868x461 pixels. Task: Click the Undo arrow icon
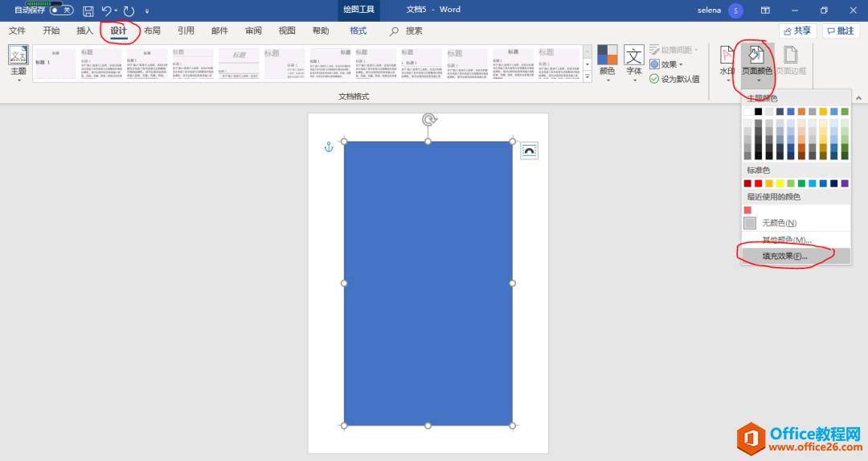click(107, 10)
